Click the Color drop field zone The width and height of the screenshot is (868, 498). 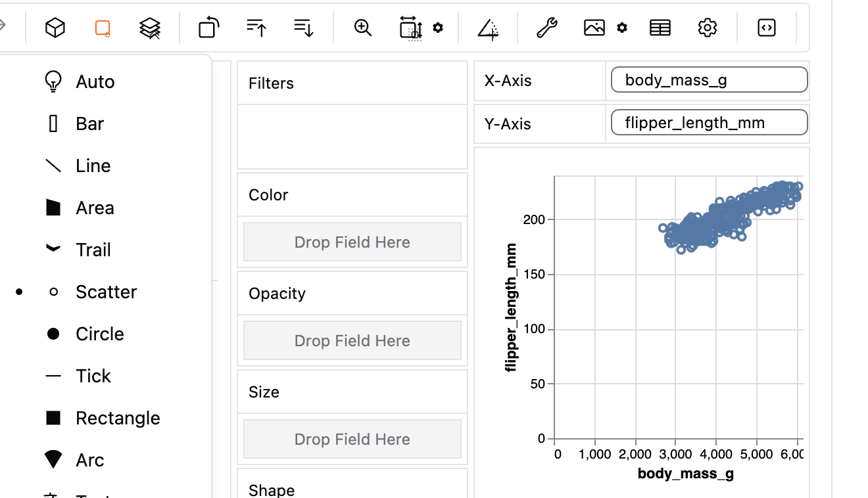(352, 242)
